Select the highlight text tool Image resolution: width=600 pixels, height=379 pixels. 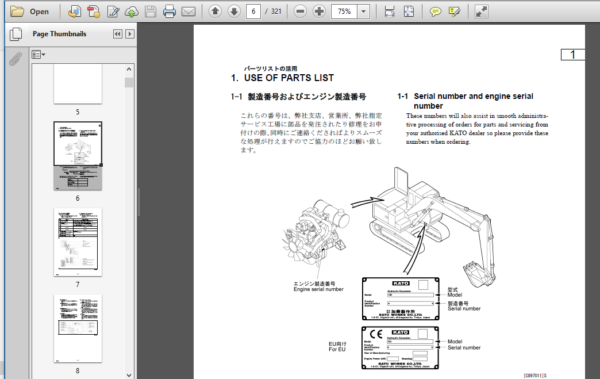[x=454, y=12]
